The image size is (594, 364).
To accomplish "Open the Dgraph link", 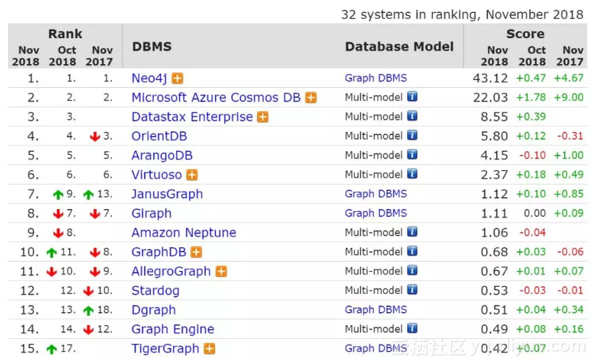I will (154, 310).
